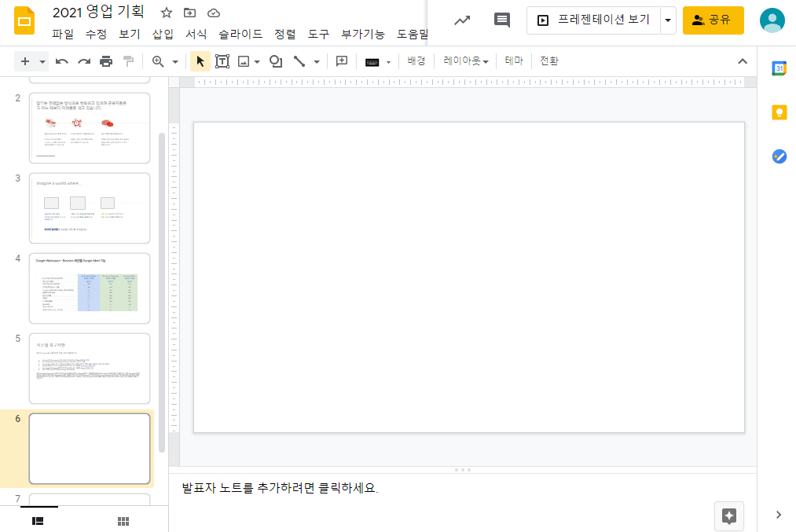Viewport: 796px width, 532px height.
Task: Click the filmstrip vertical scrollbar
Action: [162, 292]
